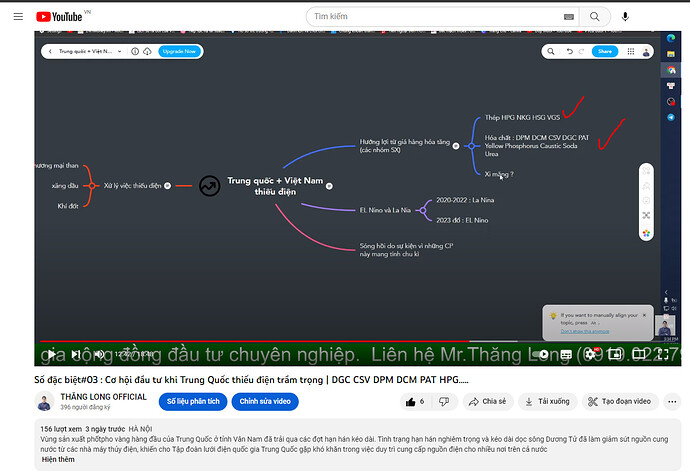Select the 'Xi măng ?' node

pos(499,174)
